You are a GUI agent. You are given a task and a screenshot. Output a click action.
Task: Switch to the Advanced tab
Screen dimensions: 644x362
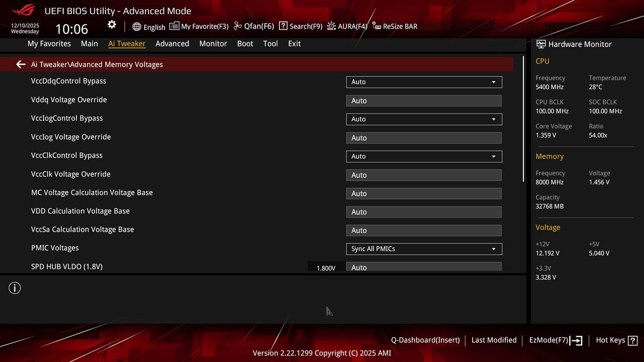[172, 44]
